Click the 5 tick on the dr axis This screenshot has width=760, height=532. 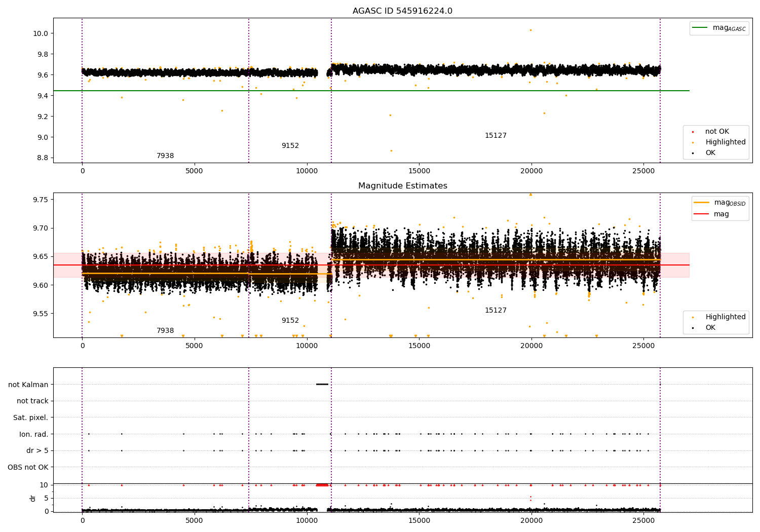pyautogui.click(x=46, y=498)
